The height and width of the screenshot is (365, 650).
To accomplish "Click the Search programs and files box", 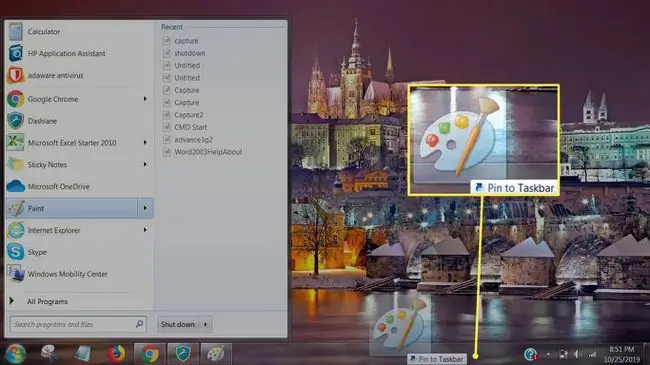I will [x=78, y=324].
